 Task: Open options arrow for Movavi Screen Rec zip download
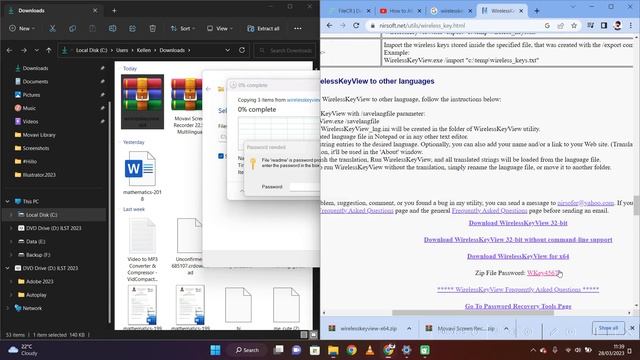click(506, 328)
